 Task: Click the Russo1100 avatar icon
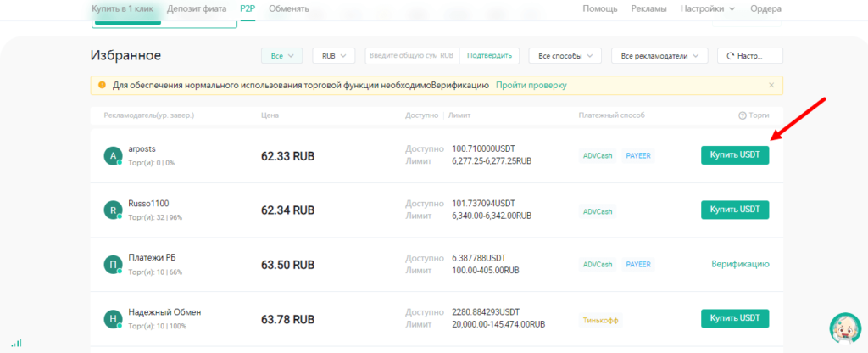[113, 210]
